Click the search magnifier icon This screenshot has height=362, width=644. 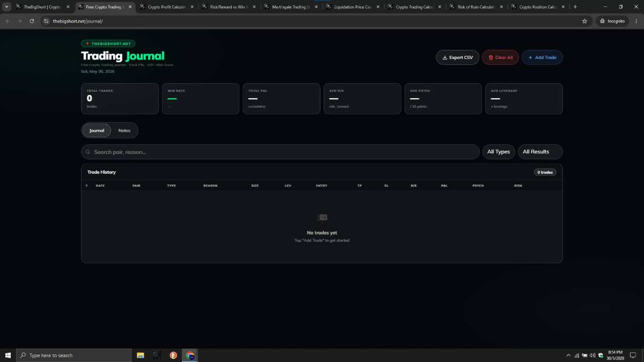[88, 152]
